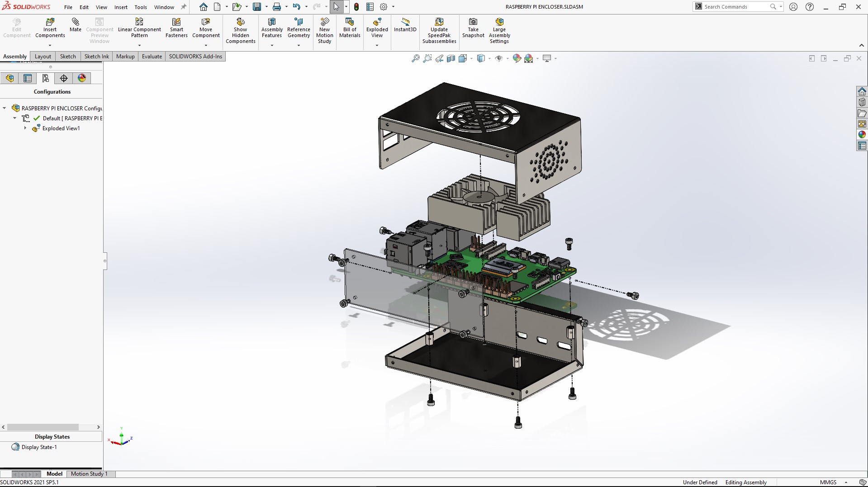Open the Apply Scene tool

(x=528, y=58)
